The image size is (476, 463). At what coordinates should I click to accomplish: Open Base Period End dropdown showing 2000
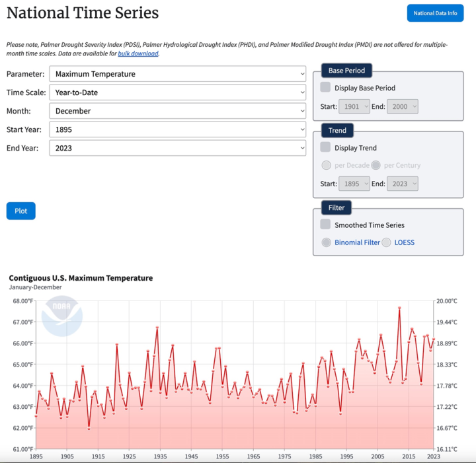pyautogui.click(x=402, y=106)
